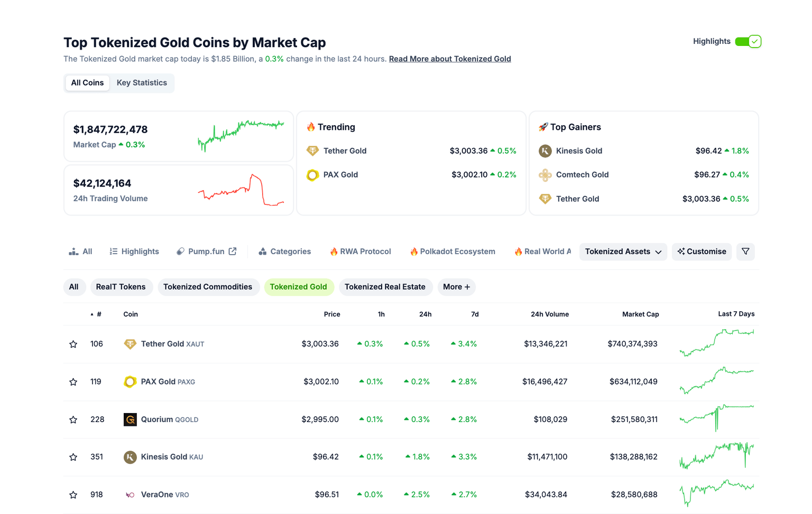Screen dimensions: 812x514
Task: Open the Pump.fun external link icon
Action: (x=233, y=251)
